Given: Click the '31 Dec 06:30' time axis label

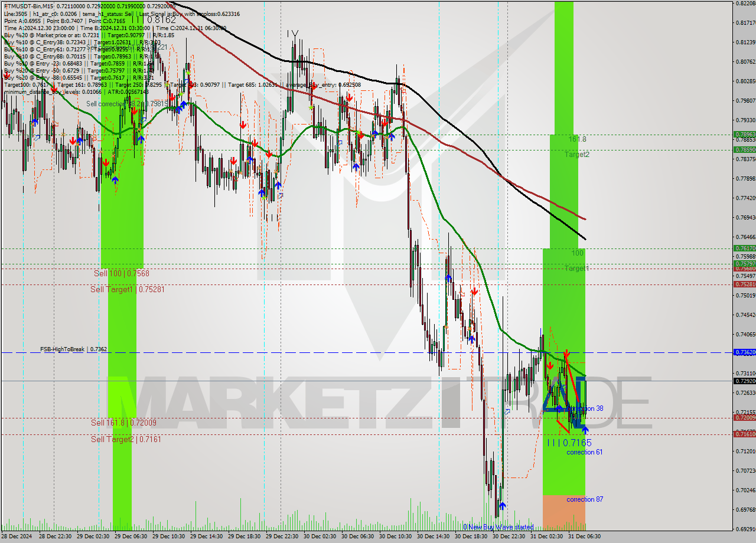Looking at the screenshot, I should point(585,537).
